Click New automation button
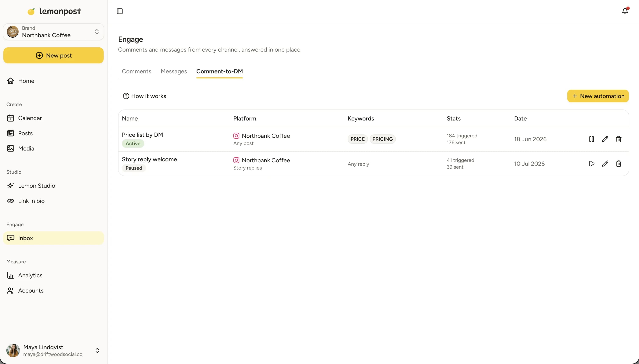Viewport: 639px width, 364px height. pyautogui.click(x=598, y=96)
